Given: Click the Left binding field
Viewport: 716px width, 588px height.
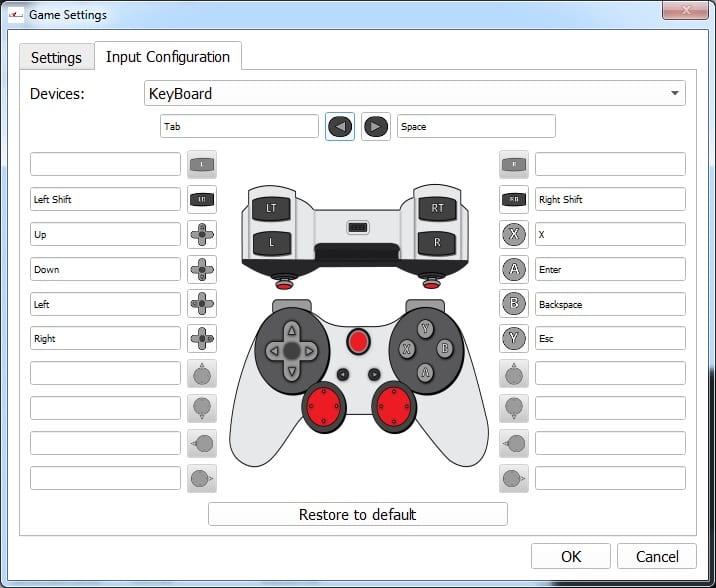Looking at the screenshot, I should pos(105,304).
